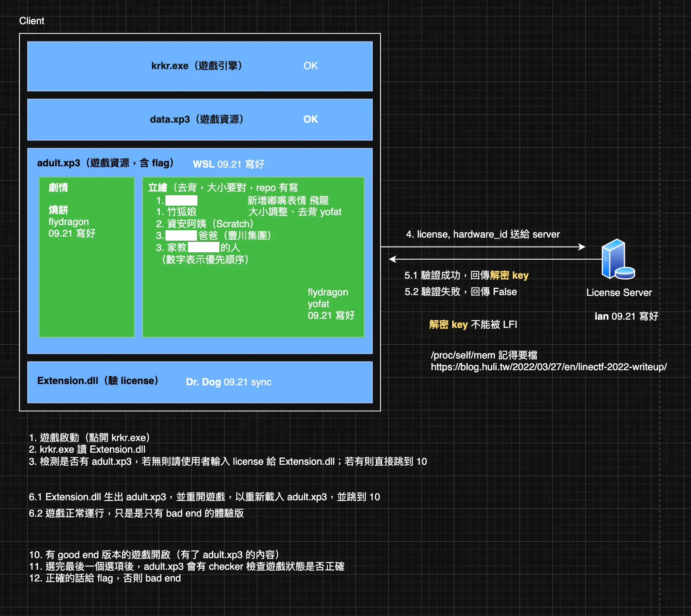Click the return arrow from License Server

tap(495, 259)
